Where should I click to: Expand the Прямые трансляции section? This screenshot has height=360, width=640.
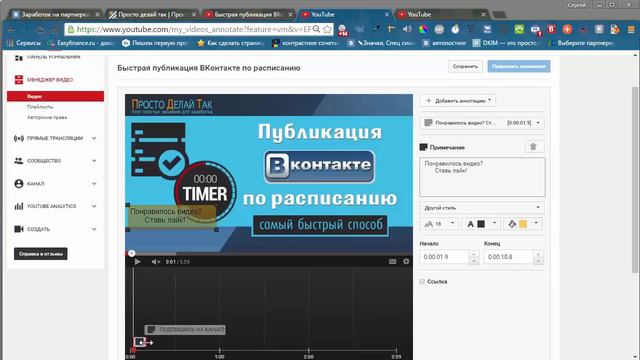point(94,138)
